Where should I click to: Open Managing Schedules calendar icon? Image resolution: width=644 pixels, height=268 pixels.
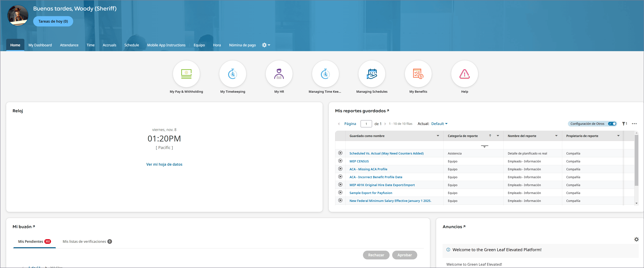pyautogui.click(x=372, y=74)
